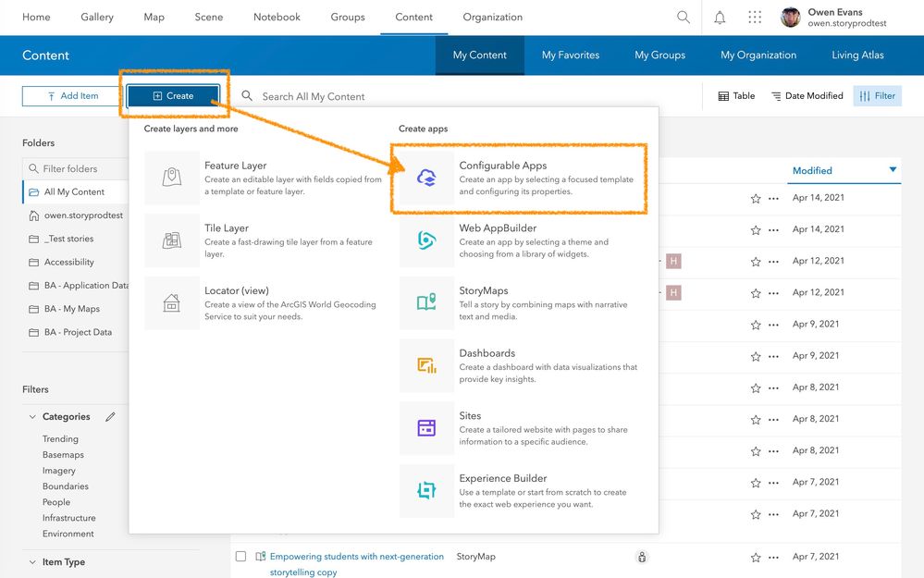Open more options for Empowering students row
The height and width of the screenshot is (578, 924).
coord(774,558)
